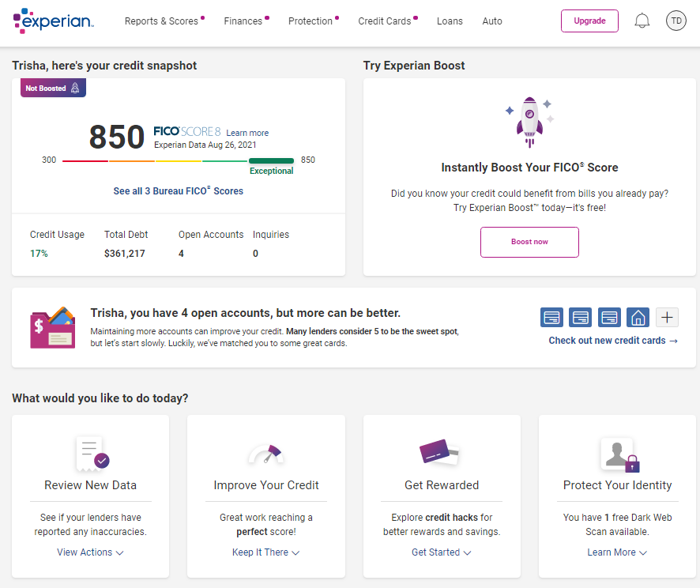This screenshot has width=700, height=588.
Task: Click the Experian Data Aug 26, 2021 text
Action: pos(205,145)
